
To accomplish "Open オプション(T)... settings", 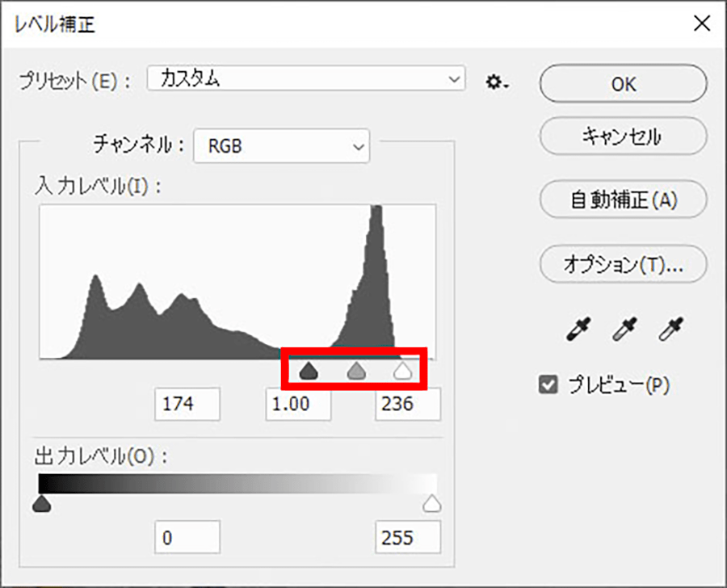I will pyautogui.click(x=623, y=264).
